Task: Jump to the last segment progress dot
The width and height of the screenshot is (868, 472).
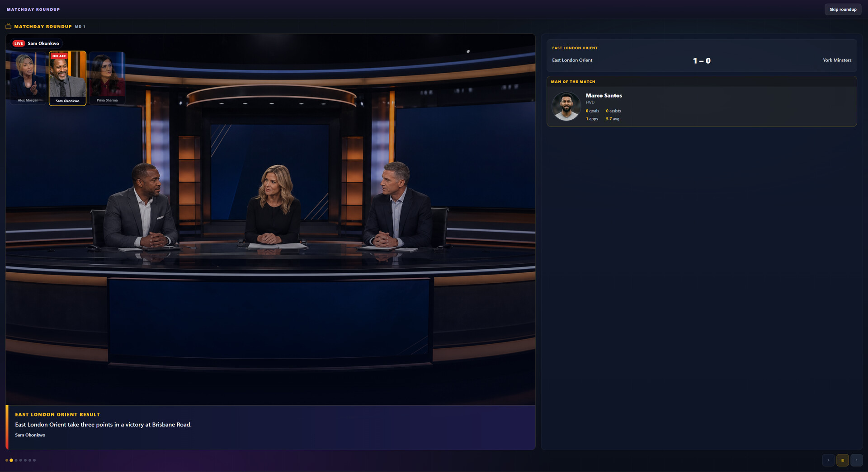Action: [x=34, y=460]
